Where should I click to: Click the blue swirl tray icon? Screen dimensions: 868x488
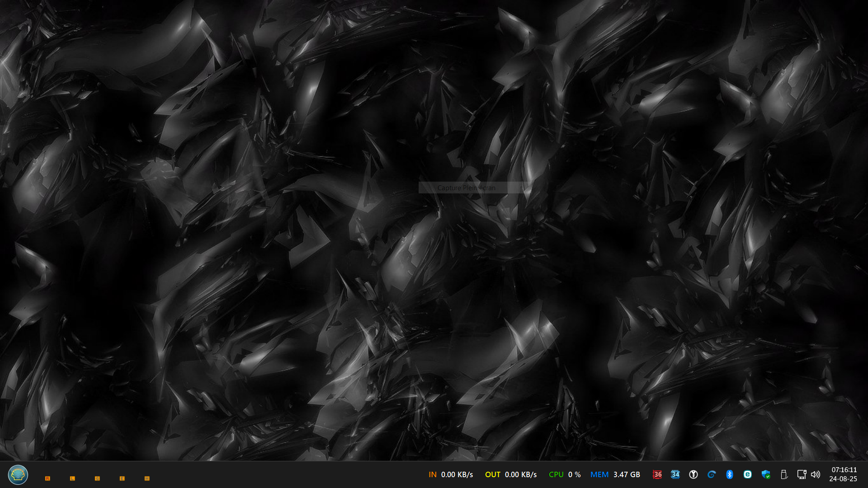point(712,474)
